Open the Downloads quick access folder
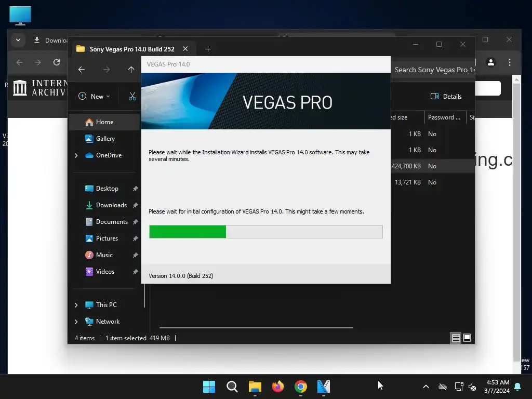This screenshot has width=532, height=399. (111, 205)
